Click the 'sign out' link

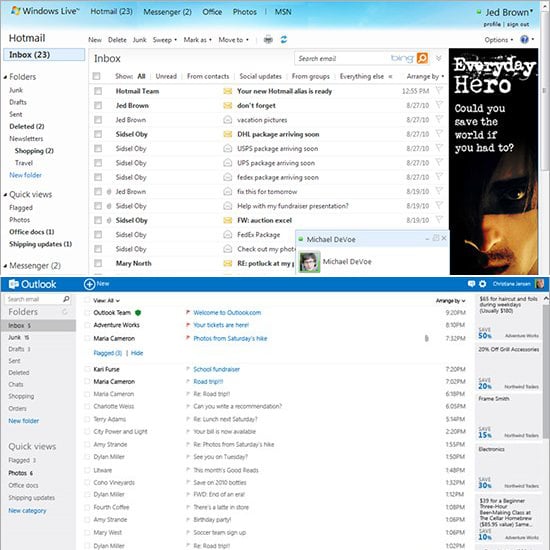pyautogui.click(x=518, y=24)
